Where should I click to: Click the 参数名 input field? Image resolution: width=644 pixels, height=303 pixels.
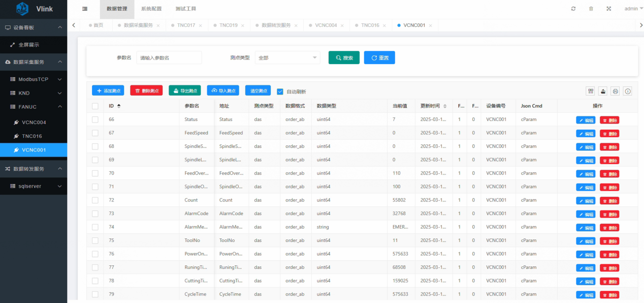[169, 58]
